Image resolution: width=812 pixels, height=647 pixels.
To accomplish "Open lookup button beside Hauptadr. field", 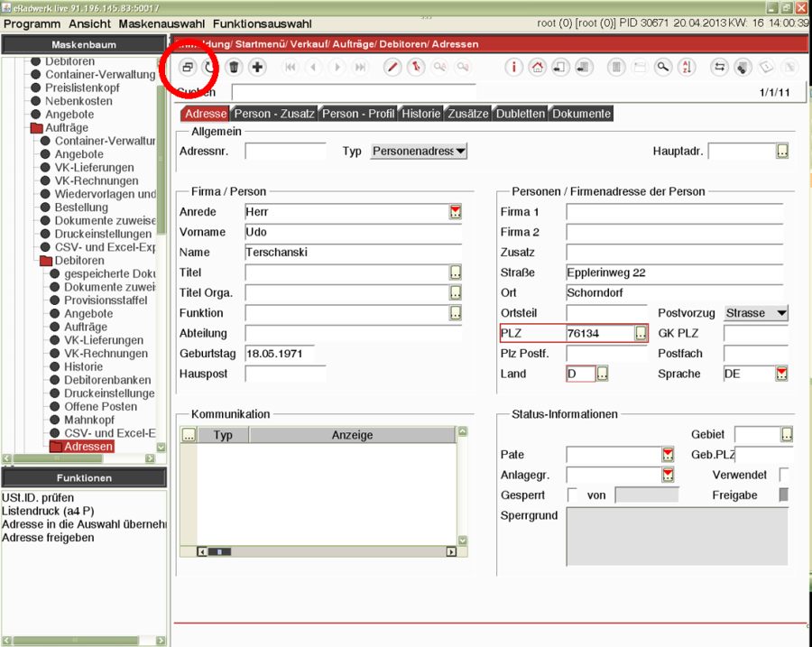I will click(x=782, y=152).
